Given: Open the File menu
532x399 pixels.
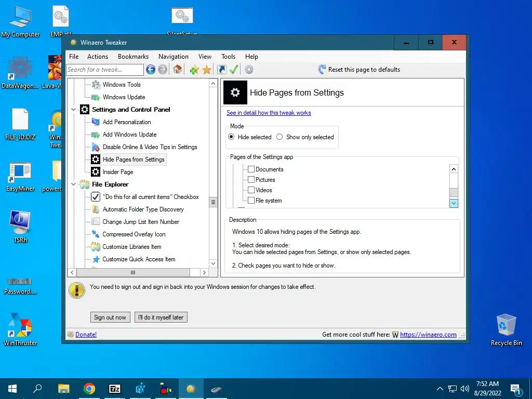Looking at the screenshot, I should coord(74,57).
